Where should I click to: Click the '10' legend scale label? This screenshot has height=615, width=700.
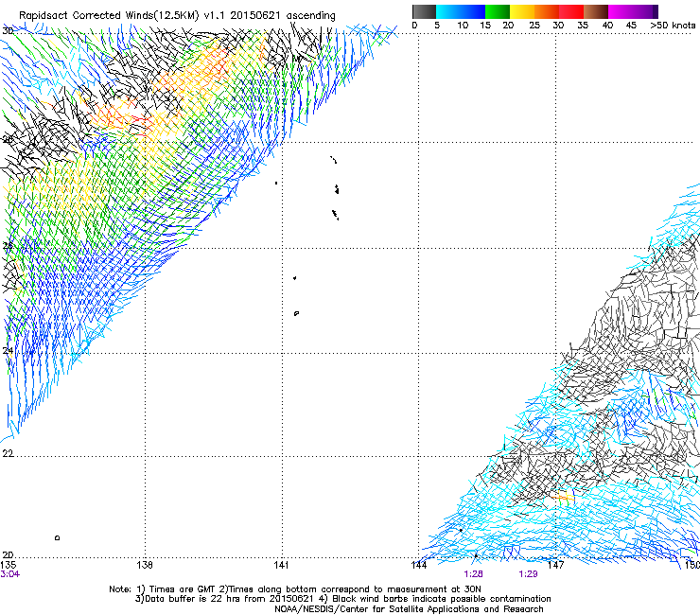click(x=463, y=25)
